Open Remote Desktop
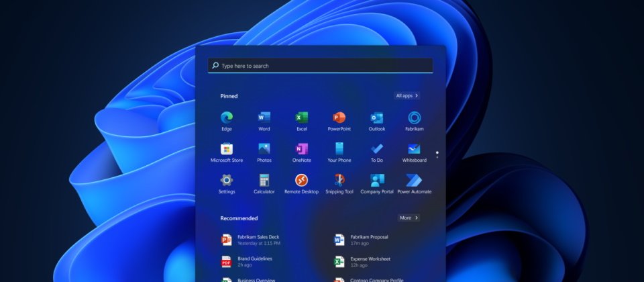This screenshot has width=644, height=282. point(301,184)
